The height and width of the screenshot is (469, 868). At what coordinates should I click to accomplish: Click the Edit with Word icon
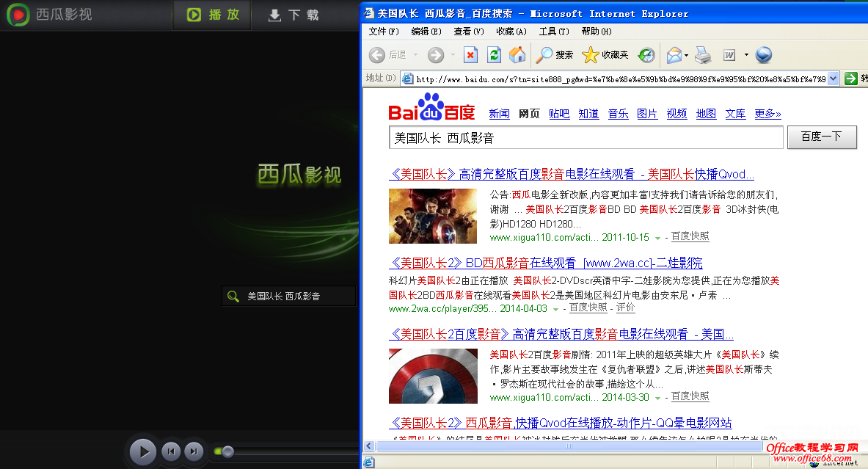tap(729, 55)
